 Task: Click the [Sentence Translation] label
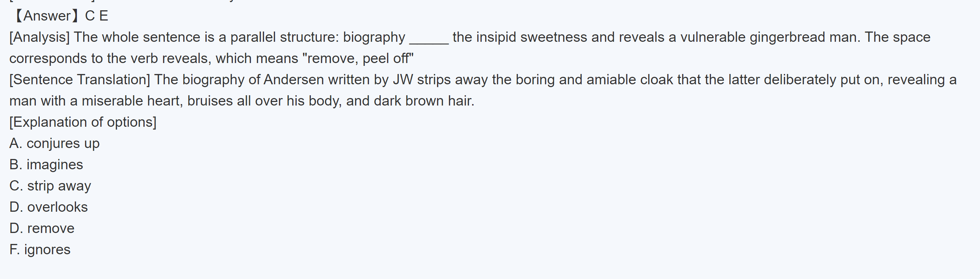pyautogui.click(x=80, y=80)
